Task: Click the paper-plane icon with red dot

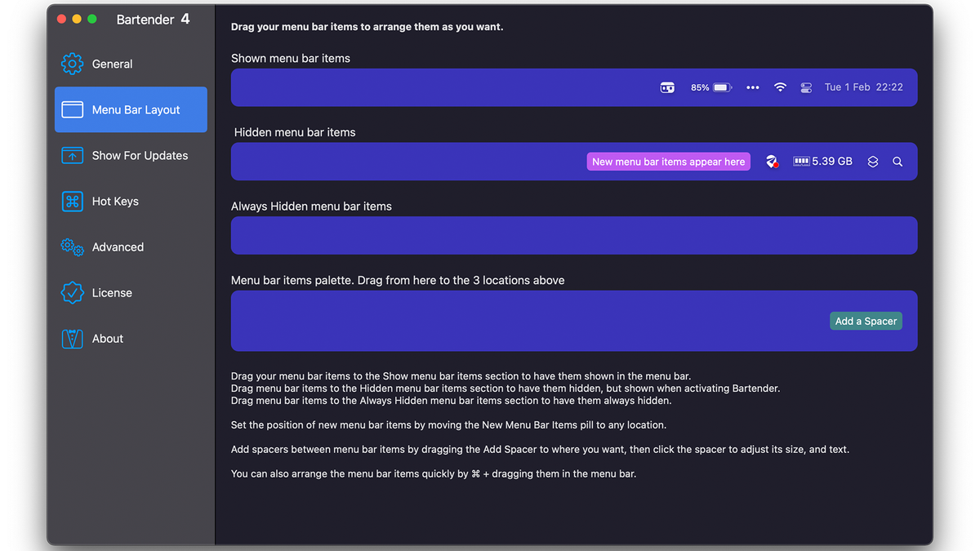Action: (x=772, y=162)
